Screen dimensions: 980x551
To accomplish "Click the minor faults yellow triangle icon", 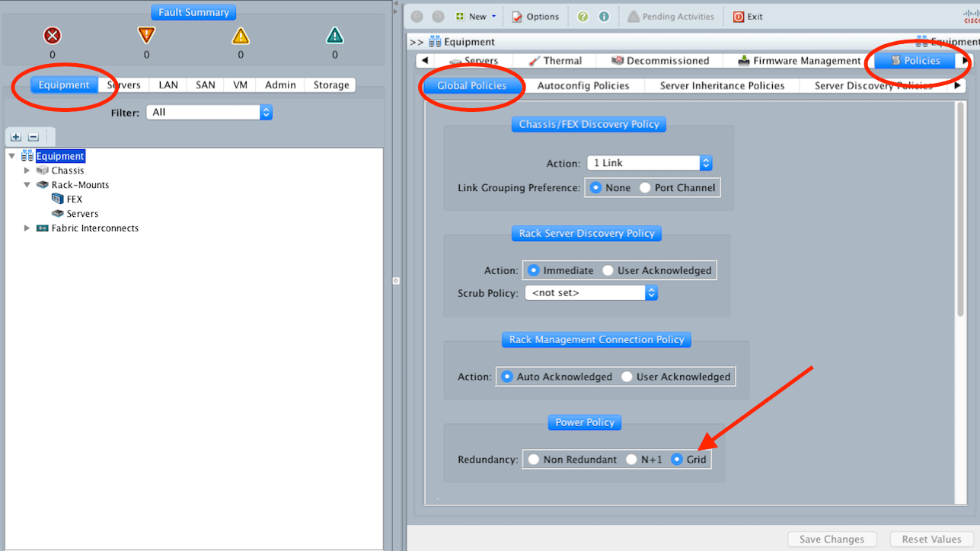I will click(x=241, y=36).
